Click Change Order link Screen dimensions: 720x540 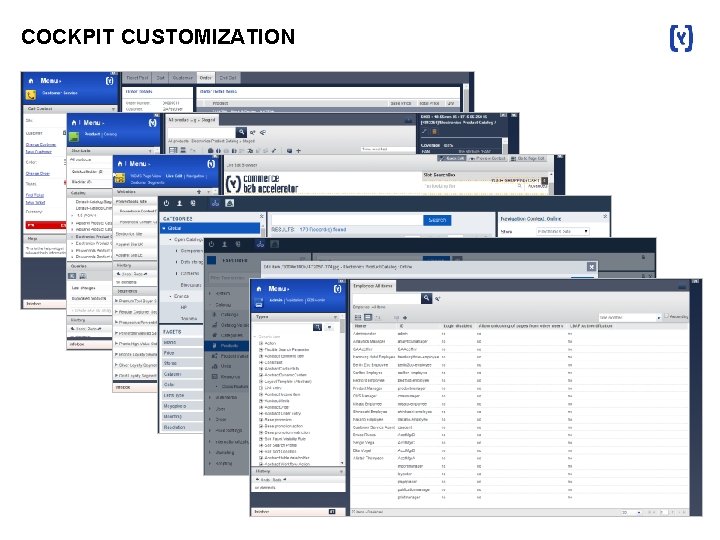[x=38, y=174]
